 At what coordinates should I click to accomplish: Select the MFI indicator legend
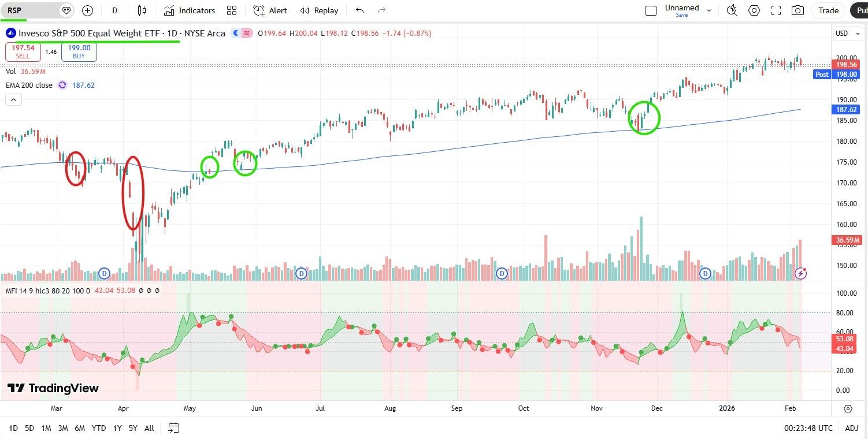(47, 291)
